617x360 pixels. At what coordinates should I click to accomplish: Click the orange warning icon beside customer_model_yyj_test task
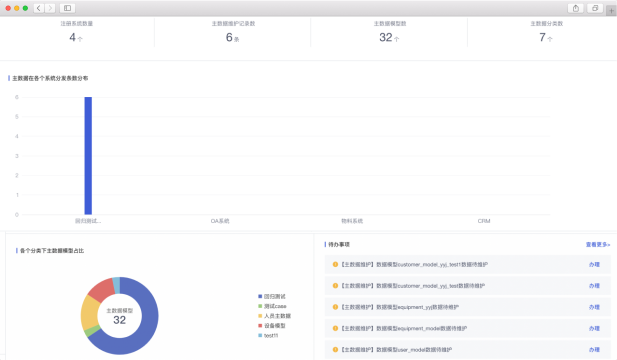point(335,286)
